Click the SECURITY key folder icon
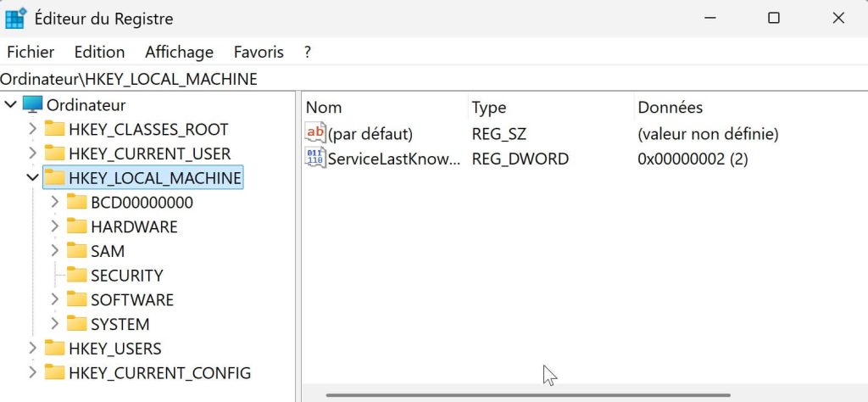Image resolution: width=868 pixels, height=402 pixels. tap(77, 276)
